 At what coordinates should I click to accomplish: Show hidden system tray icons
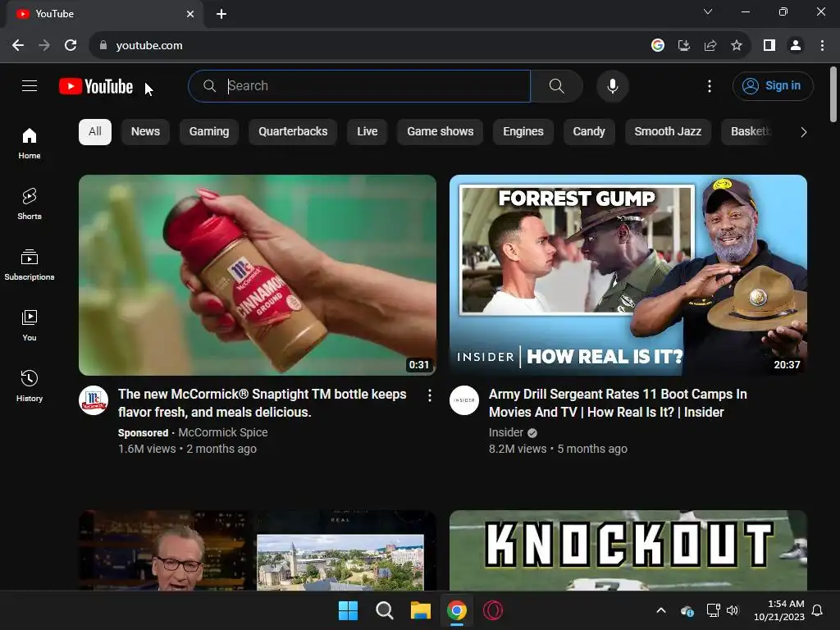661,610
